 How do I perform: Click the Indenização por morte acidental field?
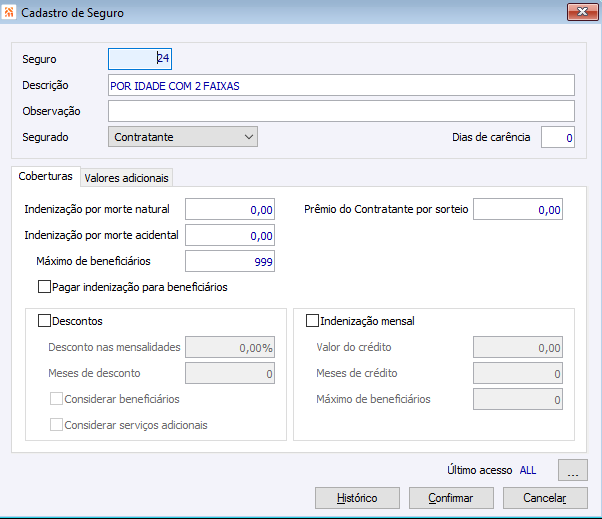(230, 235)
